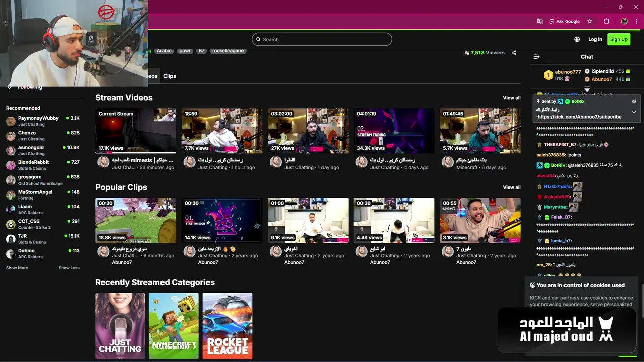Open the kick.com/Abunoo7/subscribe link
Viewport: 644px width, 362px height.
(x=579, y=117)
